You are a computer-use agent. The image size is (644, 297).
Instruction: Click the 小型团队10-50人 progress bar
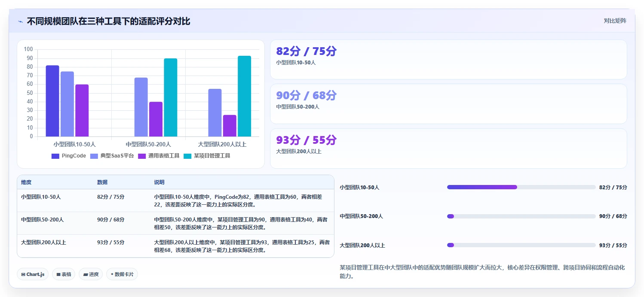pyautogui.click(x=521, y=187)
